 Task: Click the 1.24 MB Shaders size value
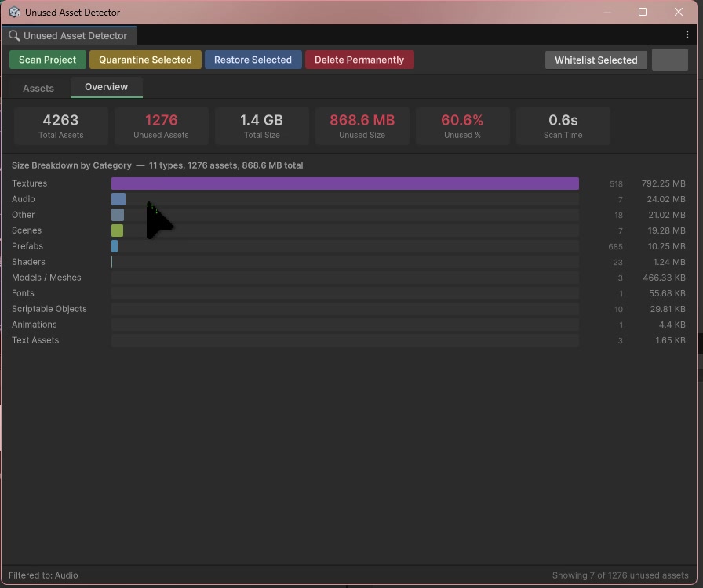(669, 262)
